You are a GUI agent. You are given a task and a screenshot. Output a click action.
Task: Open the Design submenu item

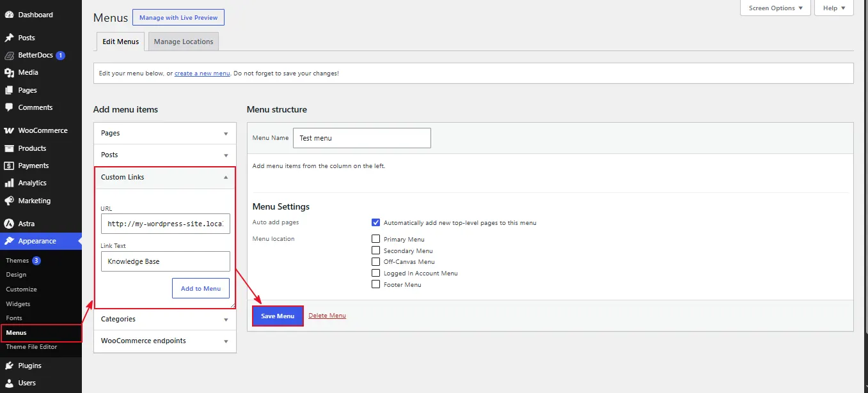coord(16,275)
